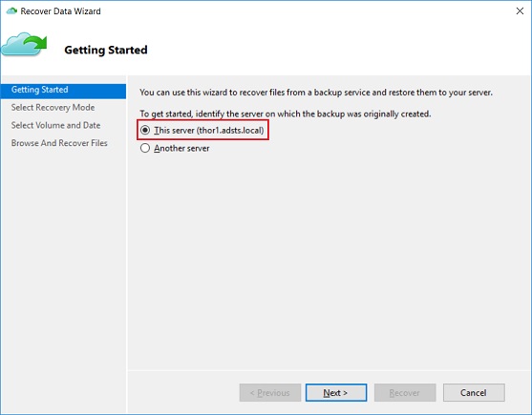Click the Cancel button
532x415 pixels.
474,393
